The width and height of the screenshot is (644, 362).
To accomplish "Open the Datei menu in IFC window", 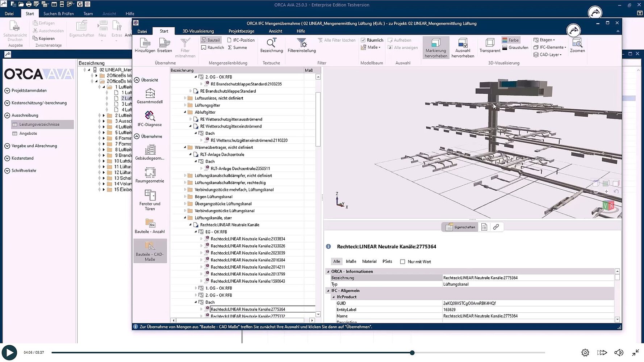I will pos(142,31).
